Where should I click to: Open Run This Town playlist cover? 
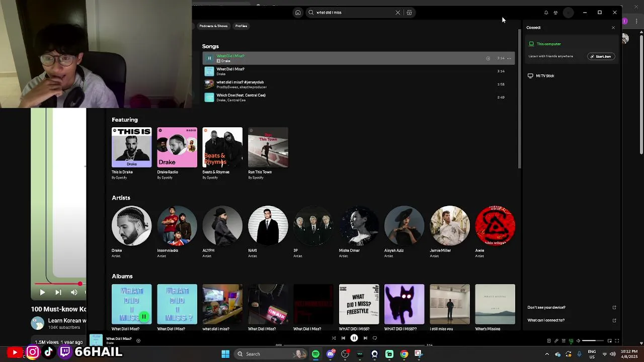(x=268, y=147)
